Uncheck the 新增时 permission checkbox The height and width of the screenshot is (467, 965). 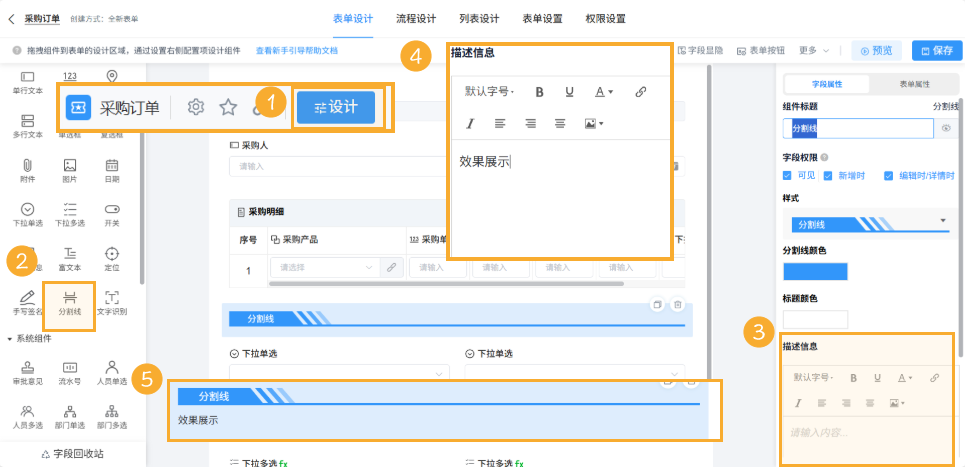(x=828, y=176)
